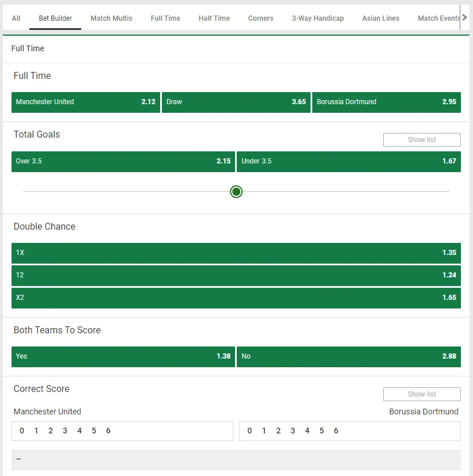This screenshot has height=476, width=473.
Task: Show list for Correct Score
Action: pyautogui.click(x=422, y=394)
